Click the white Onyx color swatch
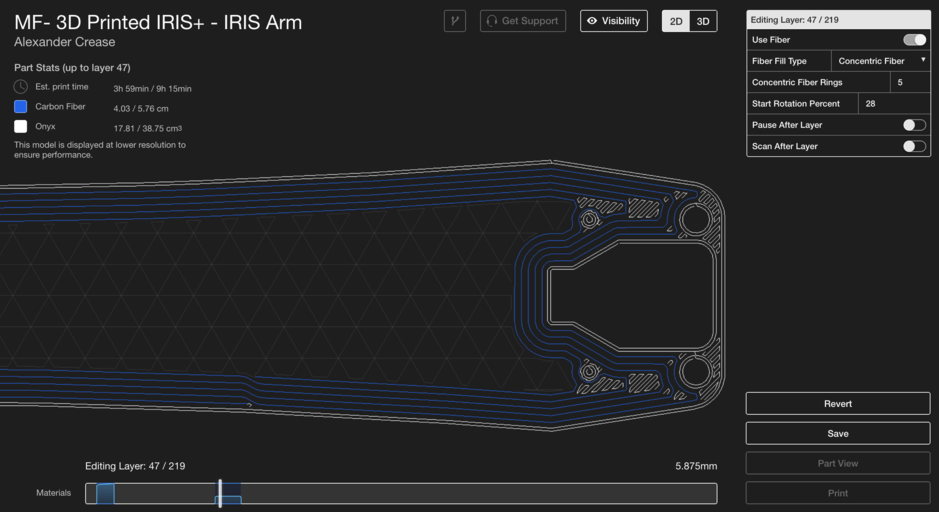 point(20,126)
